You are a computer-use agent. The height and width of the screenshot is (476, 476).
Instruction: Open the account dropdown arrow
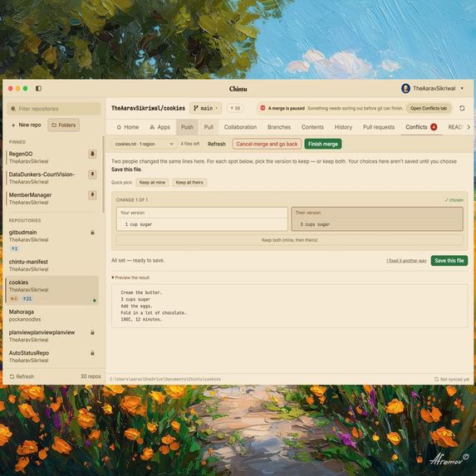pos(462,88)
